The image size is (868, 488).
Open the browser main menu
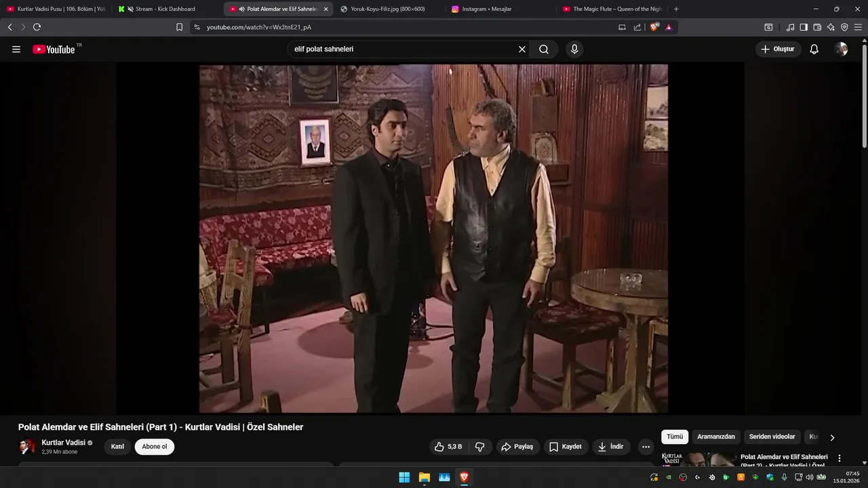click(x=858, y=27)
